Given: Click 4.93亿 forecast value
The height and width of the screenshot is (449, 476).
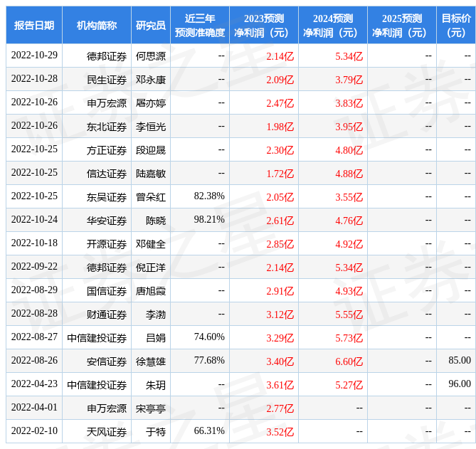Looking at the screenshot, I should click(349, 291).
